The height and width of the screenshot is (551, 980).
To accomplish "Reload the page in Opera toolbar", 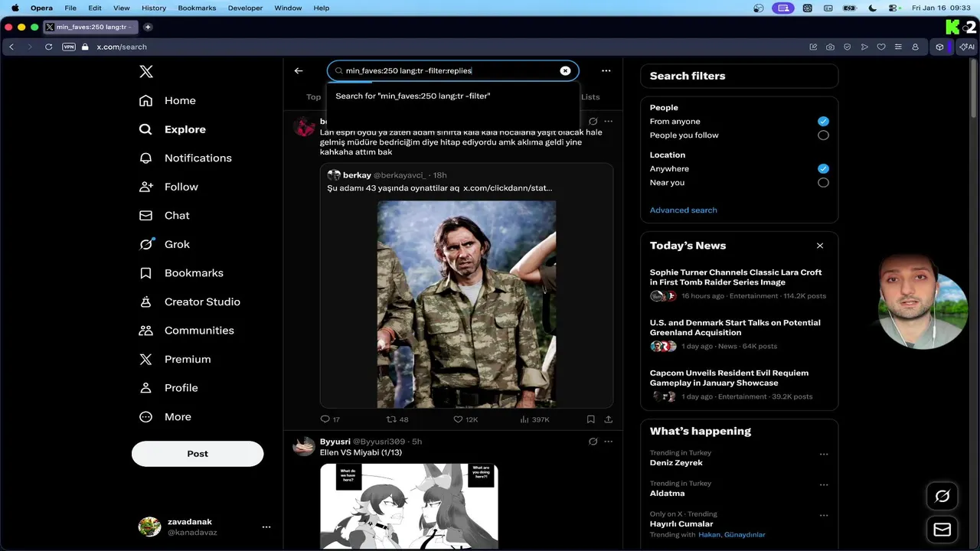I will [48, 47].
